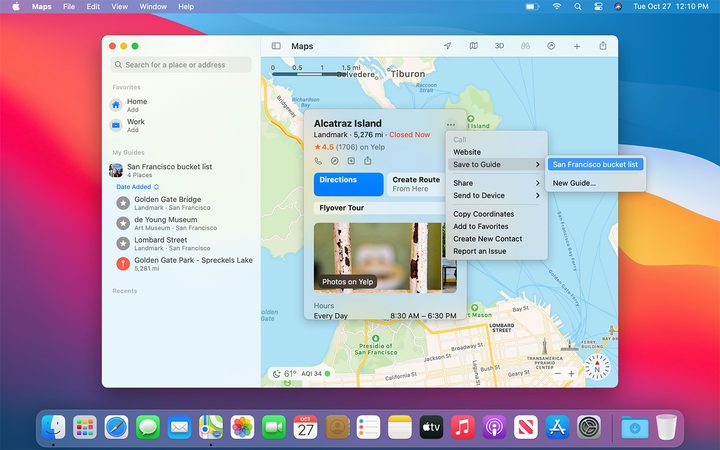Open the Apple menu
The height and width of the screenshot is (450, 720).
click(16, 6)
